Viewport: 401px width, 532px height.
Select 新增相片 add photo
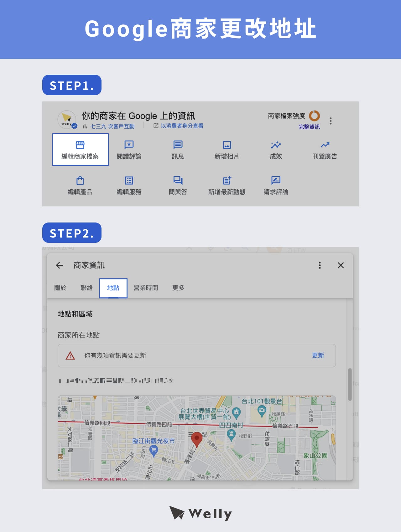pos(227,150)
